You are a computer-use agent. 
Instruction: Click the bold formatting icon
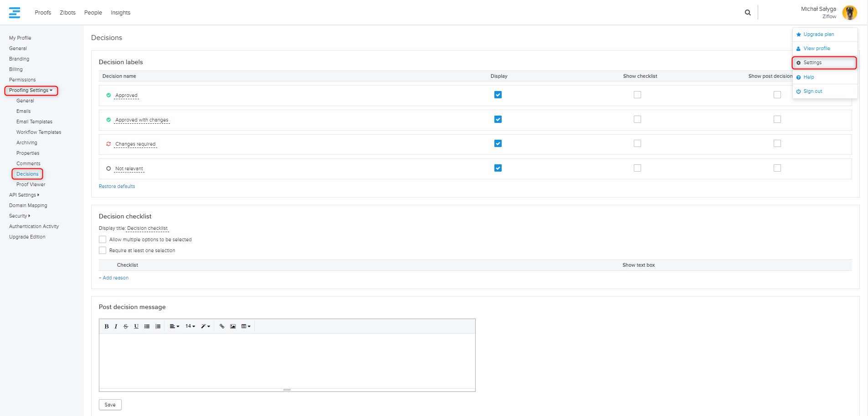point(107,326)
